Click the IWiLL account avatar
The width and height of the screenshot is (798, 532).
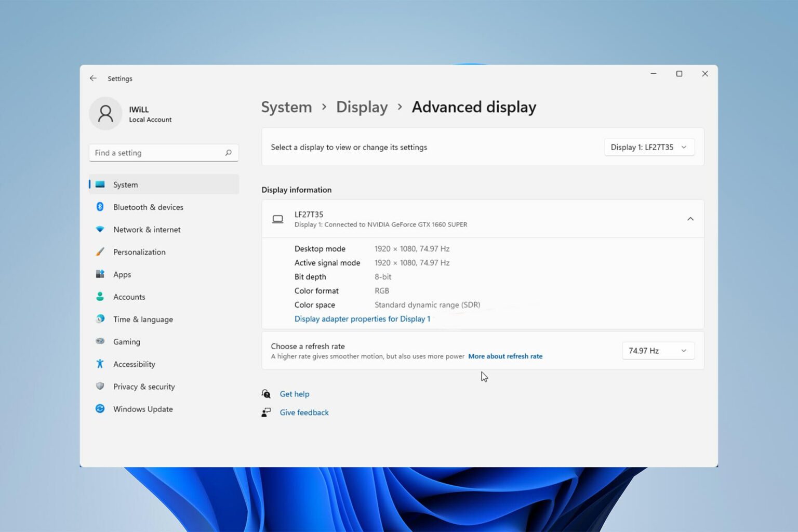pyautogui.click(x=105, y=113)
